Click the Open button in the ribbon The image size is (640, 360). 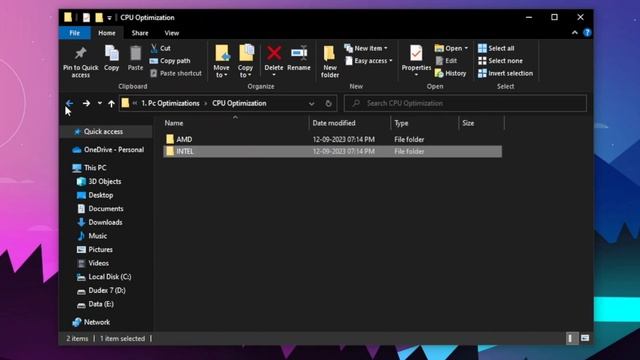(451, 48)
